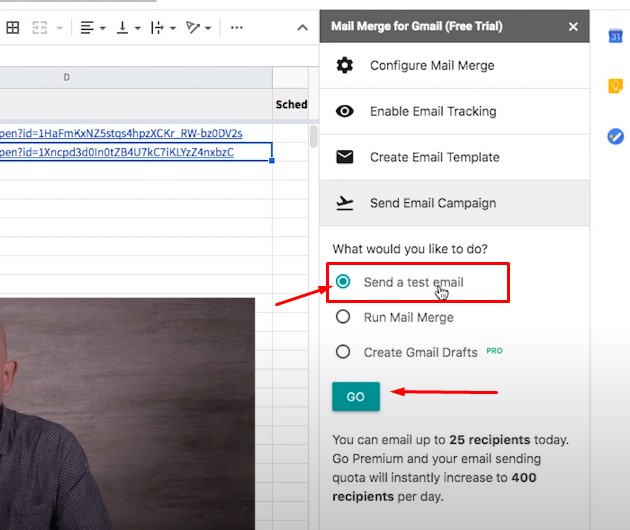Close the Mail Merge sidebar panel
This screenshot has height=530, width=630.
[x=573, y=27]
